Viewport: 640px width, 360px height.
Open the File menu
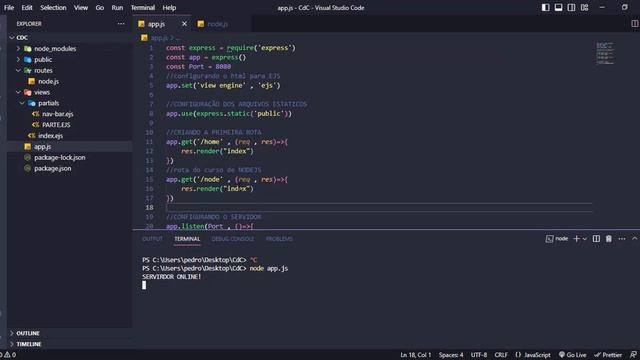tap(9, 7)
